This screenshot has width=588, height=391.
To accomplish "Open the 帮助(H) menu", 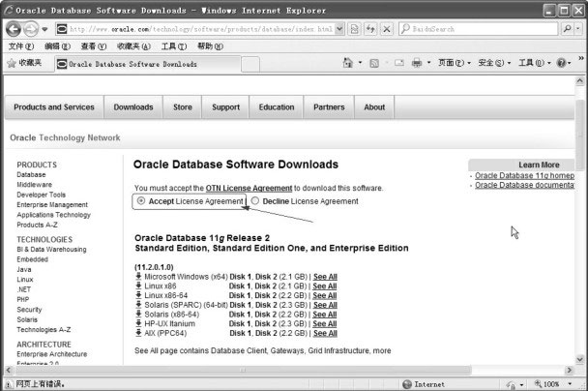I will coord(211,46).
